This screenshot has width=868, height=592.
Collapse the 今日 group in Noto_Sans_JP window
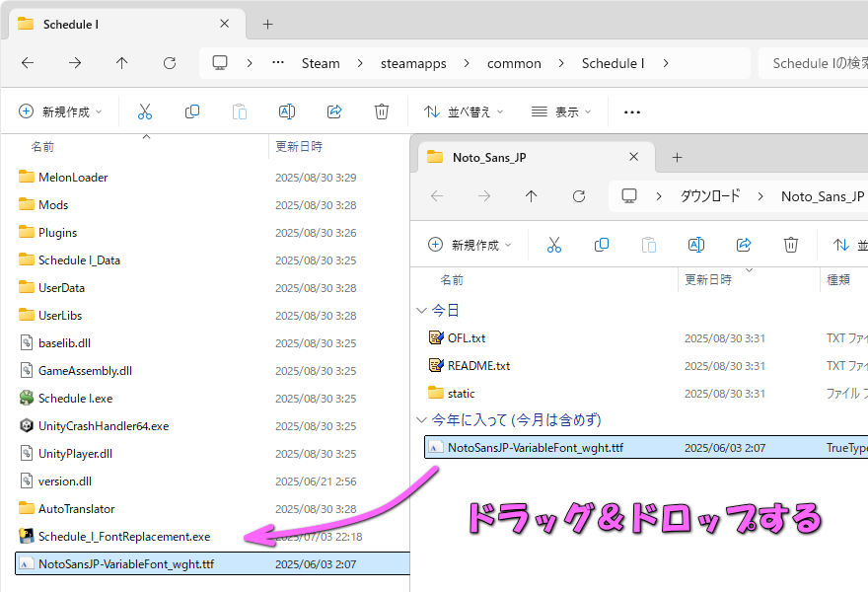pyautogui.click(x=421, y=311)
